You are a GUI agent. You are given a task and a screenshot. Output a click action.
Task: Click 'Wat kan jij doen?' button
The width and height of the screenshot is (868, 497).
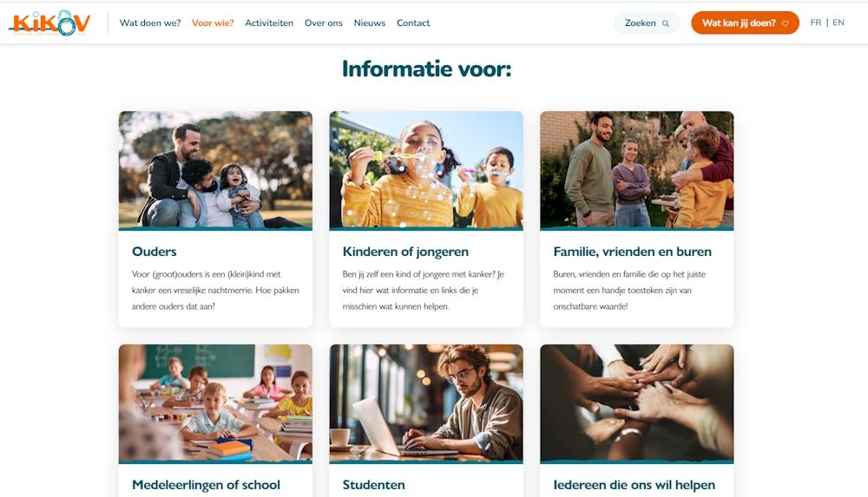745,23
